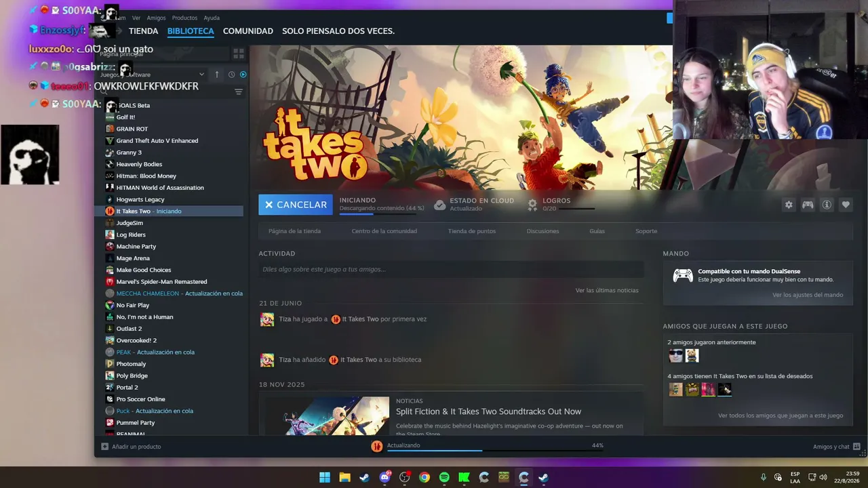The width and height of the screenshot is (868, 488).
Task: Open the Productos menu
Action: pyautogui.click(x=184, y=18)
